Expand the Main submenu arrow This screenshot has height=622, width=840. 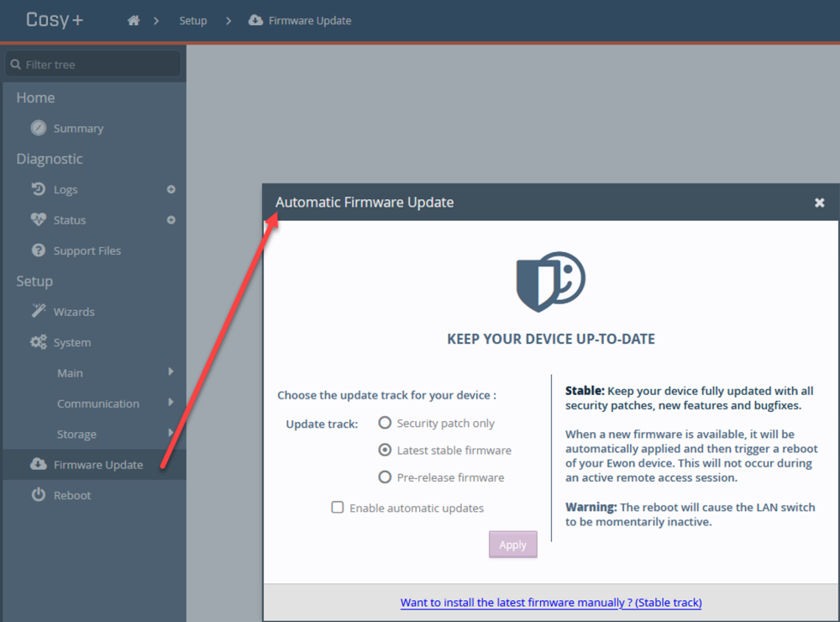tap(171, 372)
